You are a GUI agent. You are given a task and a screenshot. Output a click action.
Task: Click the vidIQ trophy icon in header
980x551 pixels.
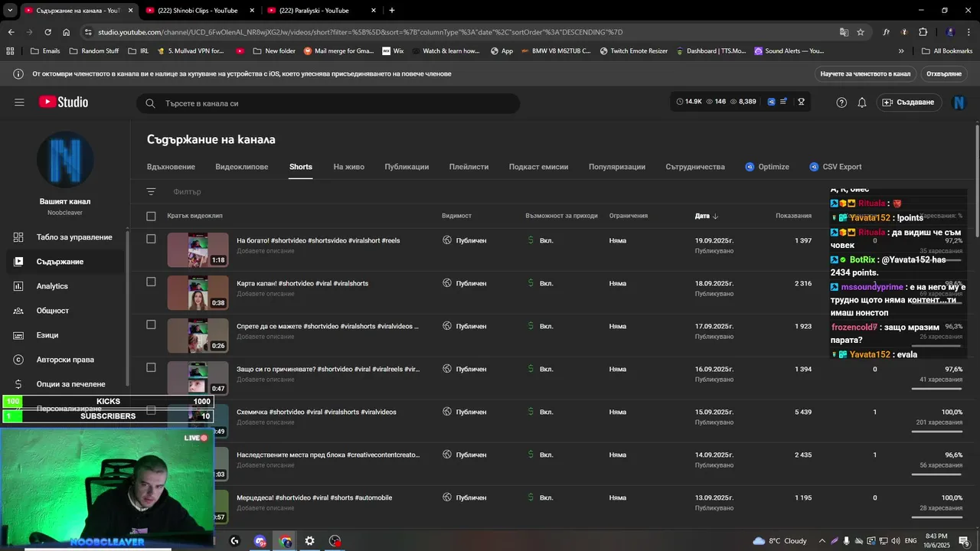coord(802,102)
